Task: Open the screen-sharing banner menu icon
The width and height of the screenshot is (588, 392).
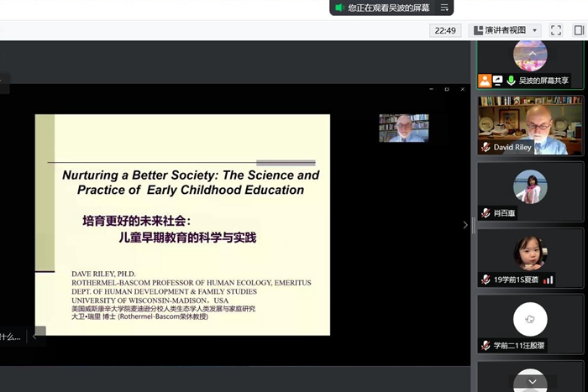Action: pyautogui.click(x=445, y=8)
